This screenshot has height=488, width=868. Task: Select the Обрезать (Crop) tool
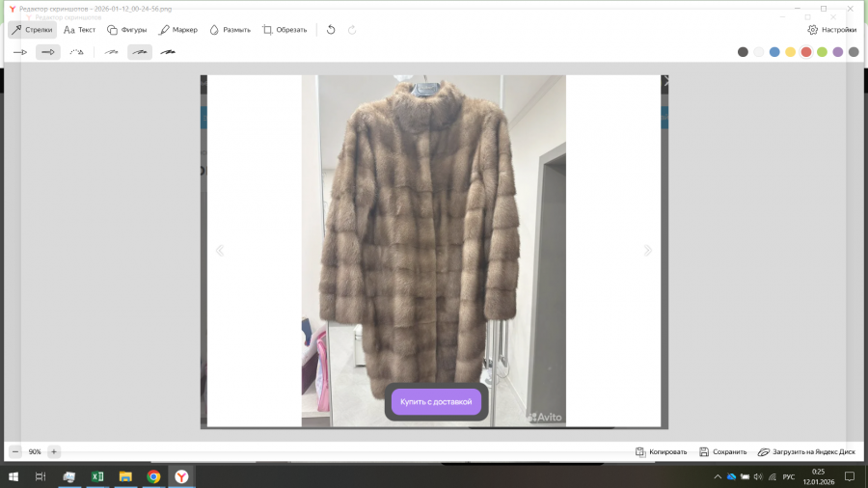[x=285, y=30]
